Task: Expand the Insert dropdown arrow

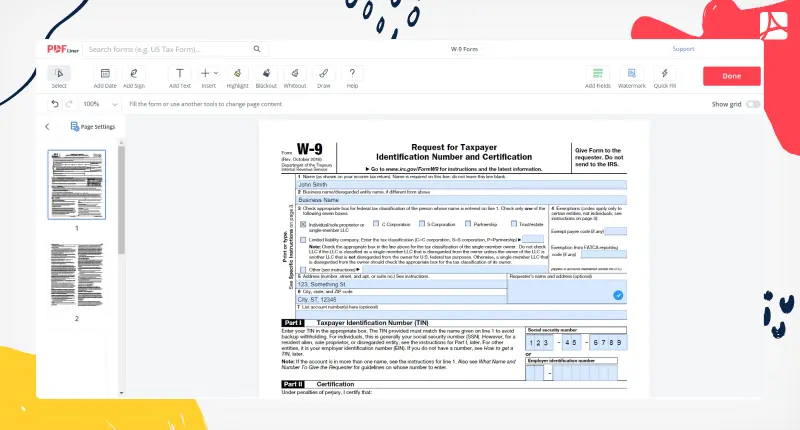Action: coord(216,73)
